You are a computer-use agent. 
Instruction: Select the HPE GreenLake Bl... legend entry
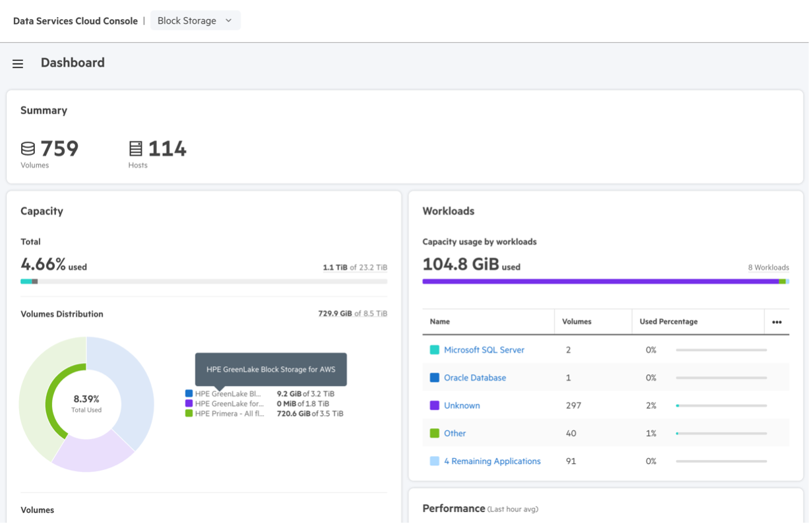click(x=228, y=394)
